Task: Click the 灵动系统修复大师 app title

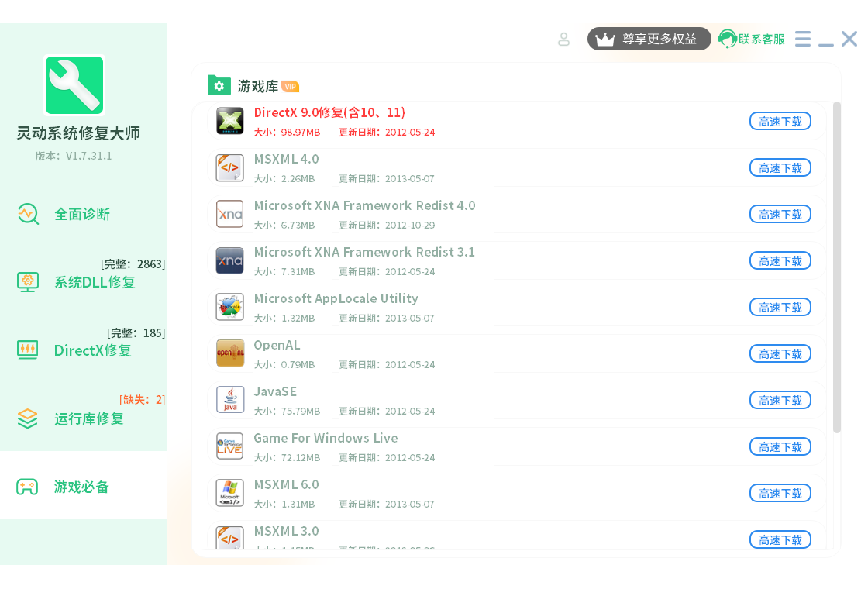Action: (x=78, y=133)
